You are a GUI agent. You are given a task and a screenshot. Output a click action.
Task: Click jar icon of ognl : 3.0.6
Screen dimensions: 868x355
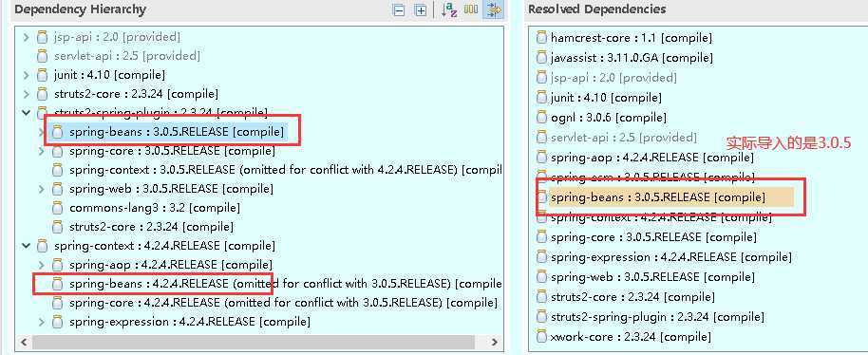542,118
